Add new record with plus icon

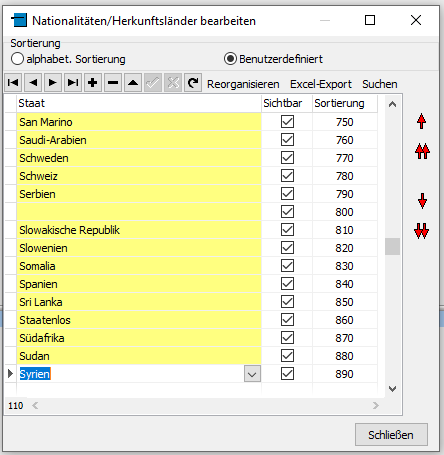click(x=93, y=82)
